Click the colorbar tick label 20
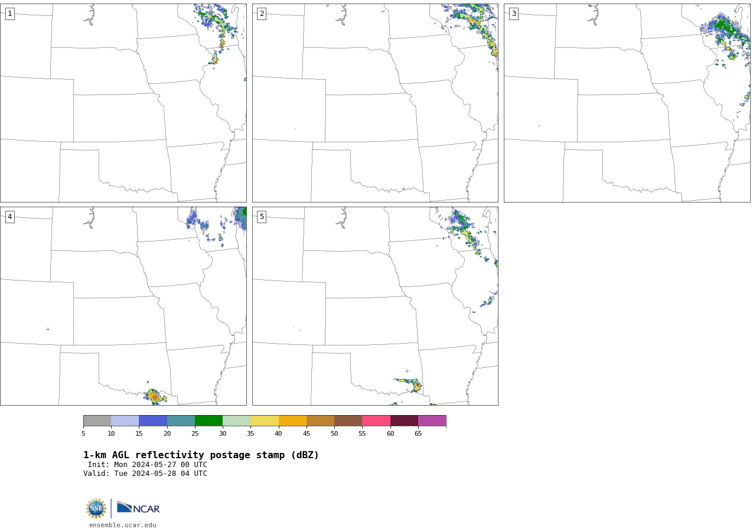This screenshot has width=756, height=532. click(167, 434)
